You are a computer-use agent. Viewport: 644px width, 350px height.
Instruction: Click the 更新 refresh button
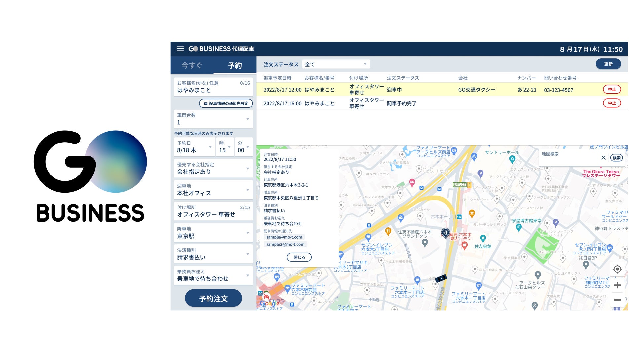click(x=608, y=64)
